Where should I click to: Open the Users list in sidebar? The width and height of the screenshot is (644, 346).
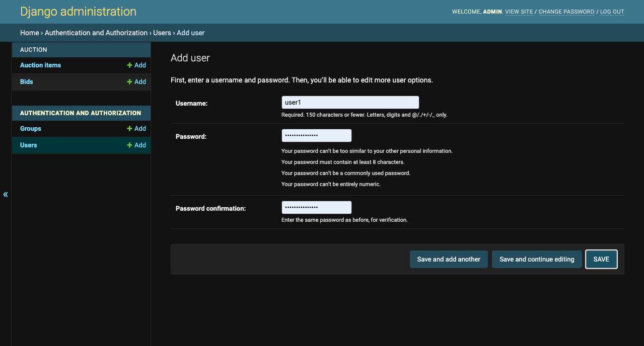(29, 145)
